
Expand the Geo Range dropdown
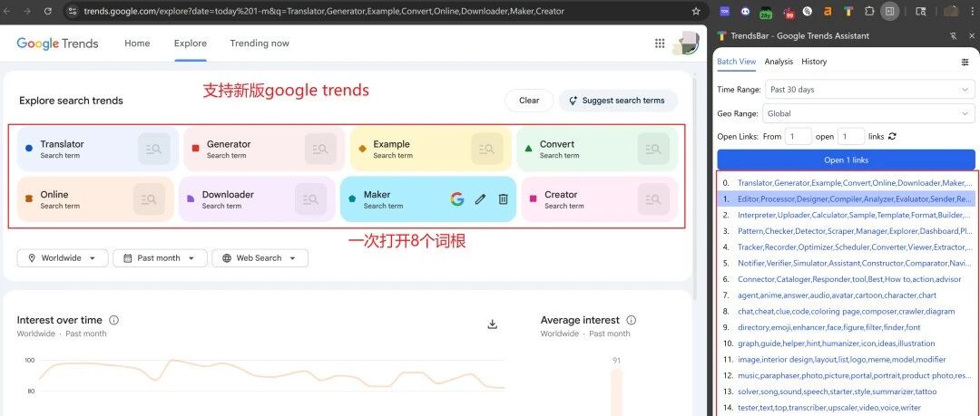(x=870, y=113)
